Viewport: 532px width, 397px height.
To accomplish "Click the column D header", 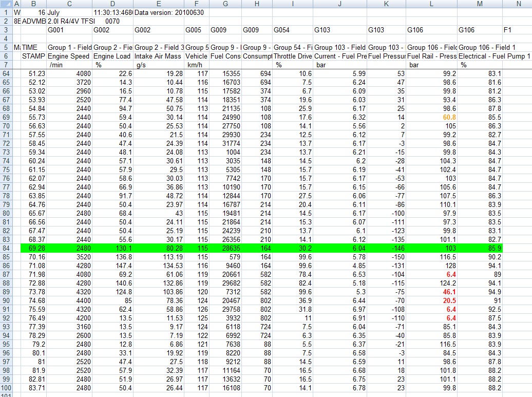I will tap(112, 4).
